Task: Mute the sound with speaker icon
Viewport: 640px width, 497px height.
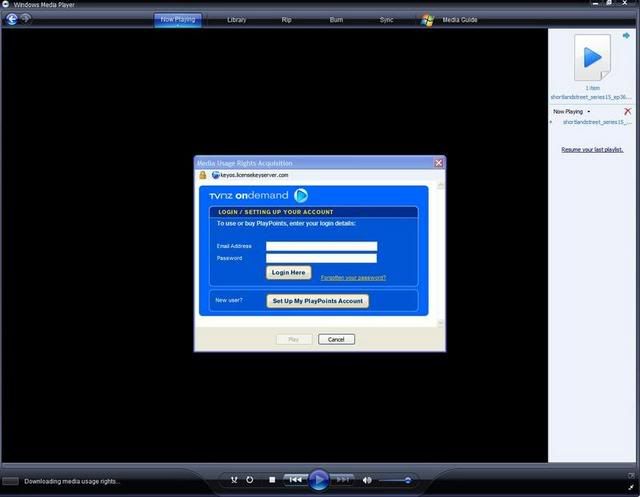Action: click(x=367, y=480)
